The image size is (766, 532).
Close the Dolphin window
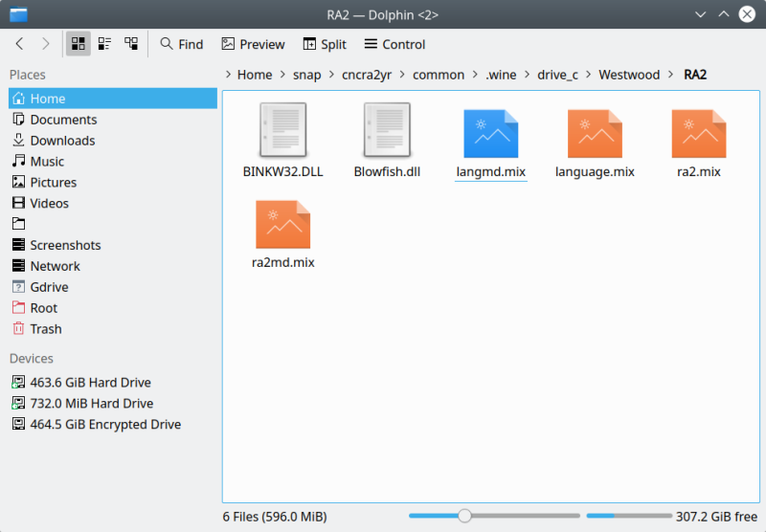[747, 14]
